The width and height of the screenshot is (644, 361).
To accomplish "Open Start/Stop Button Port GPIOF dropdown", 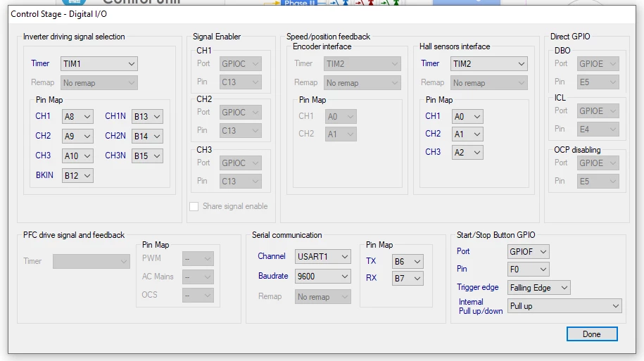I will (x=528, y=252).
